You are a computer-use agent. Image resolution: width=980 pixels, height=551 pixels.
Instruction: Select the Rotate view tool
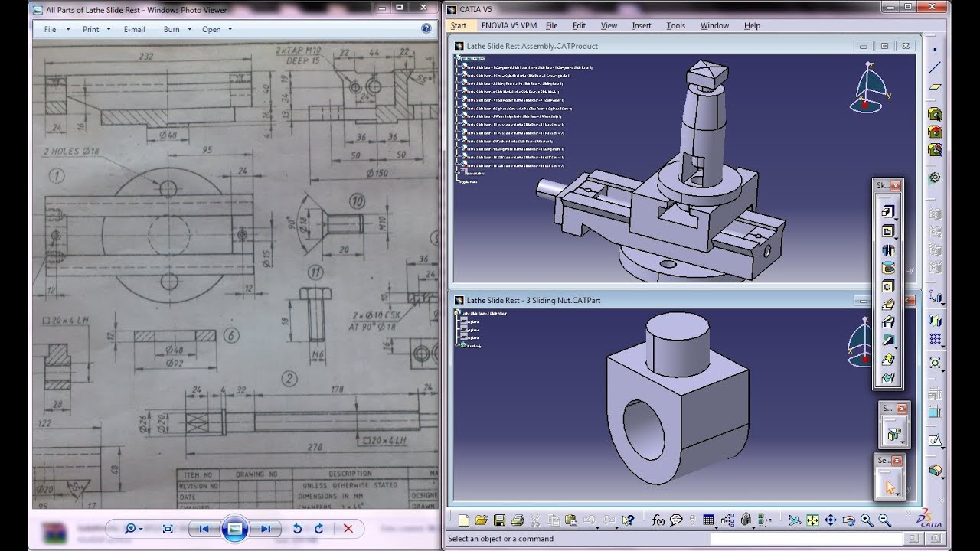(848, 520)
